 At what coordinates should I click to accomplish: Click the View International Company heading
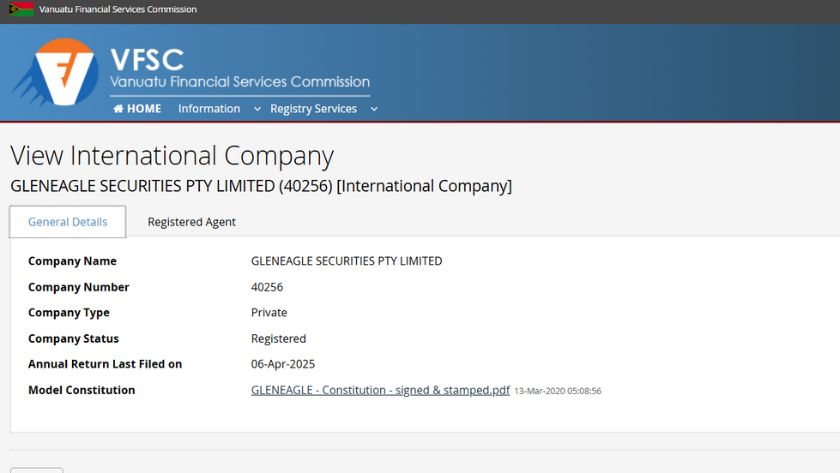tap(171, 156)
